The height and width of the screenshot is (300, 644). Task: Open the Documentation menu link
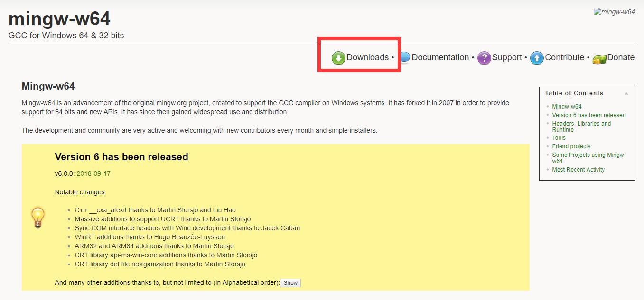click(440, 57)
